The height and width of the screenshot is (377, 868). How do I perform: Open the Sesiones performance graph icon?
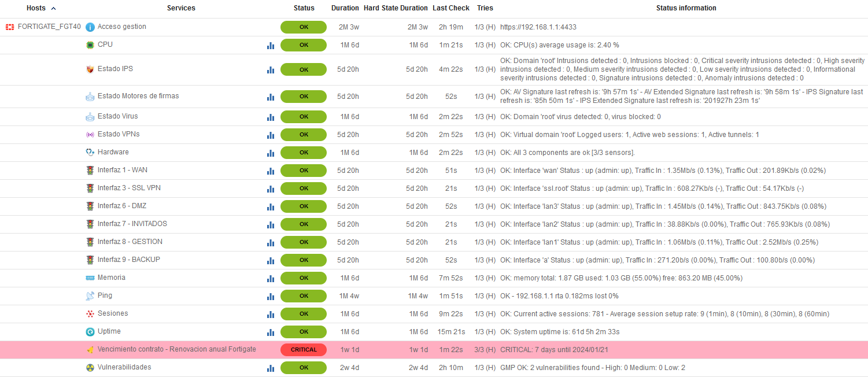pyautogui.click(x=271, y=314)
